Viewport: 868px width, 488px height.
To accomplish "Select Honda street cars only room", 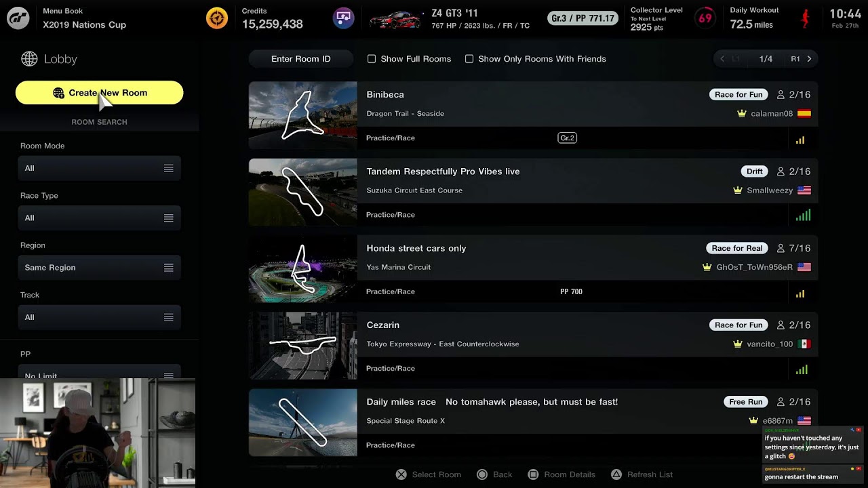I will (x=416, y=248).
